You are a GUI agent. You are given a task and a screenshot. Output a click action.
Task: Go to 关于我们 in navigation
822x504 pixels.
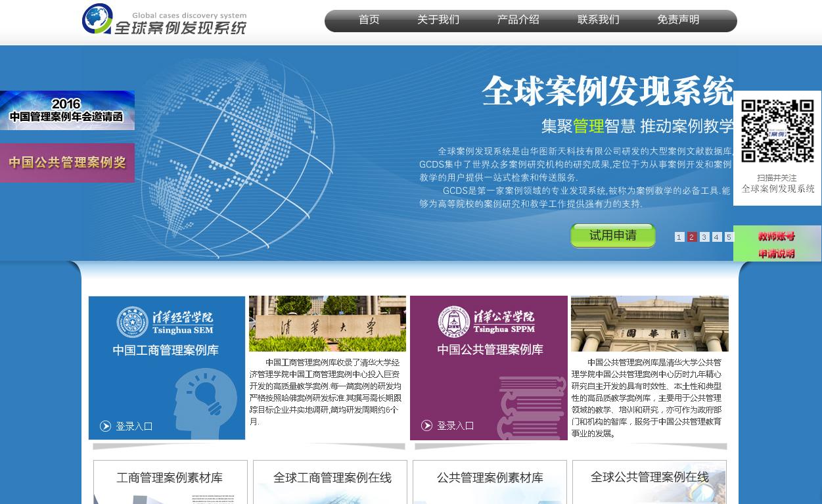tap(438, 20)
